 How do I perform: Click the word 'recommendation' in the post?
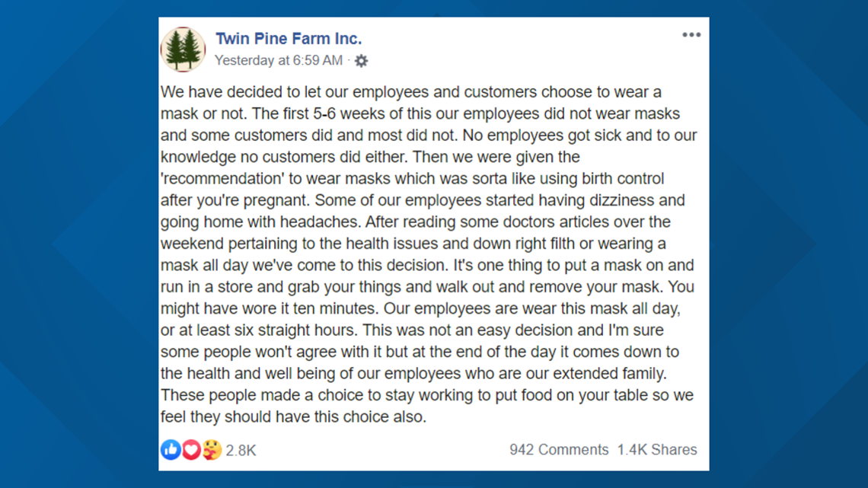tap(224, 179)
